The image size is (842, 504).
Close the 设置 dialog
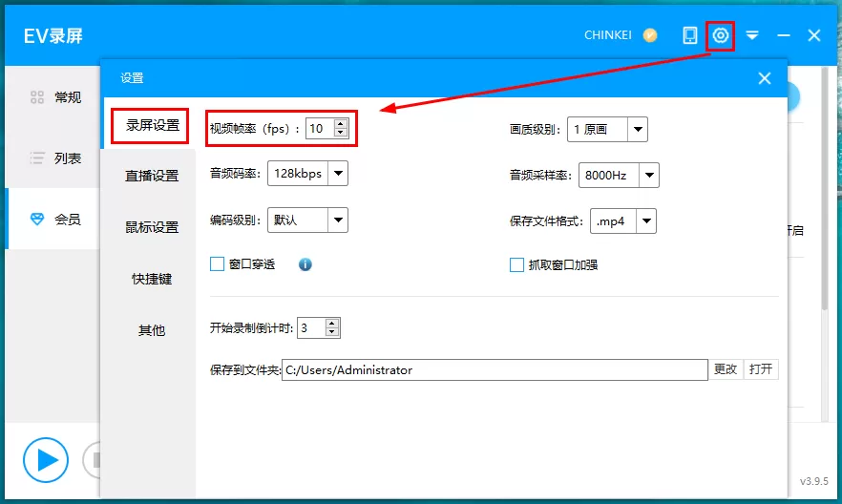(764, 78)
